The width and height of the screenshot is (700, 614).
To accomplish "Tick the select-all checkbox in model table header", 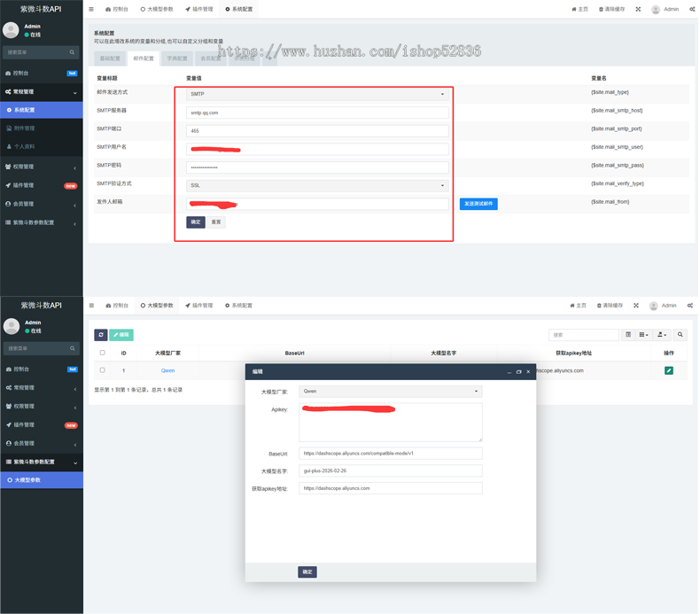I will 102,353.
